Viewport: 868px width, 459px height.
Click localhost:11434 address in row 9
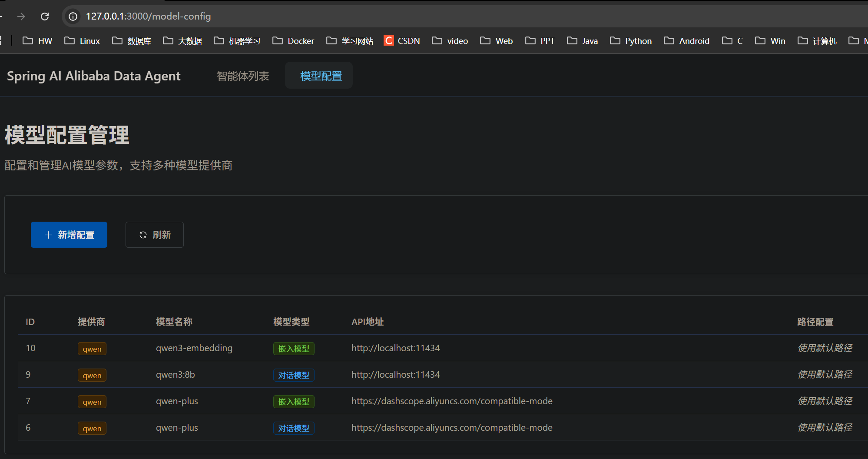pos(395,375)
